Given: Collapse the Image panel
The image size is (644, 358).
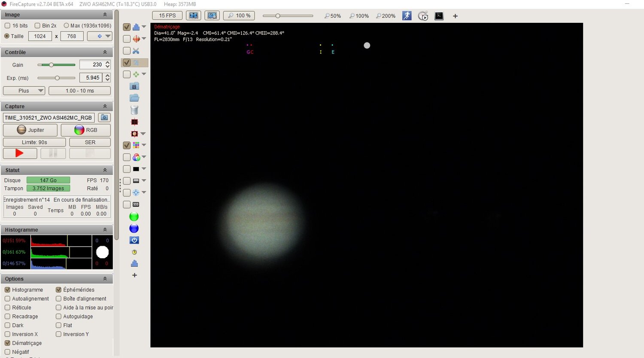Looking at the screenshot, I should (x=105, y=15).
